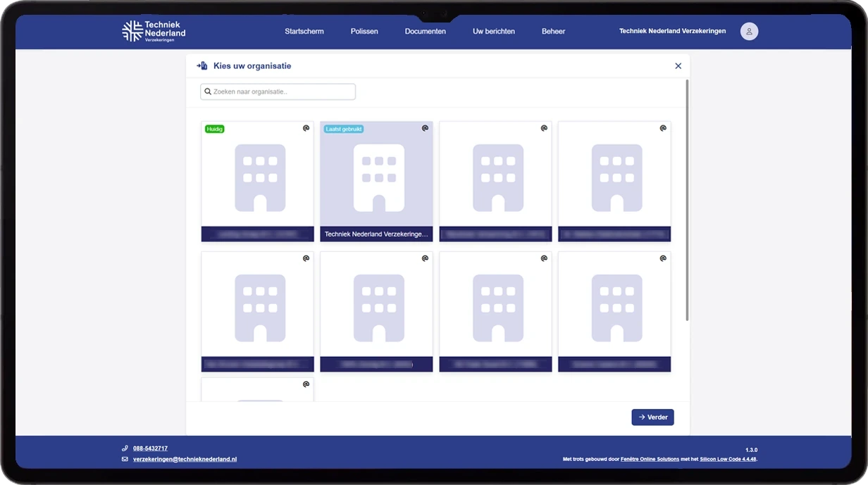Click the verzekeringen@technieknederland.nl email link
This screenshot has width=868, height=485.
[185, 459]
